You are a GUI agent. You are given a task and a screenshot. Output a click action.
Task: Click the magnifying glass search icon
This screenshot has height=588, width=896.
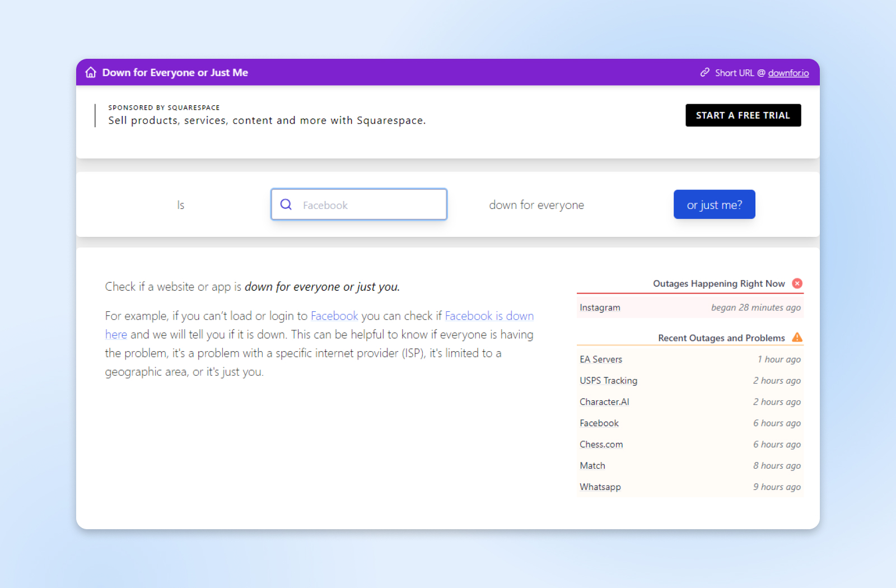pos(286,204)
